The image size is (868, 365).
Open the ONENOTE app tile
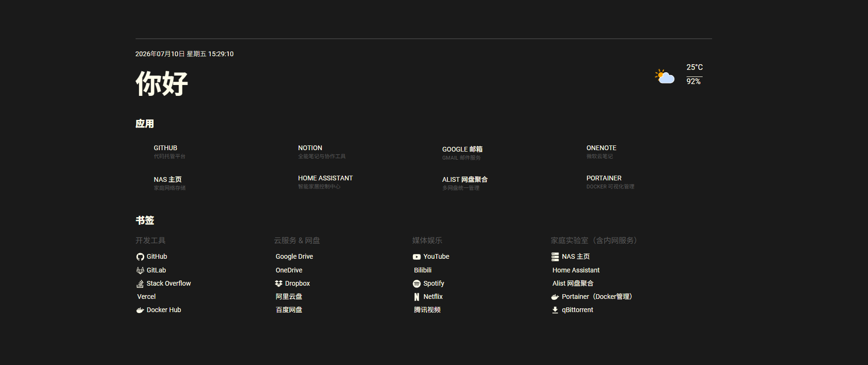(x=602, y=152)
